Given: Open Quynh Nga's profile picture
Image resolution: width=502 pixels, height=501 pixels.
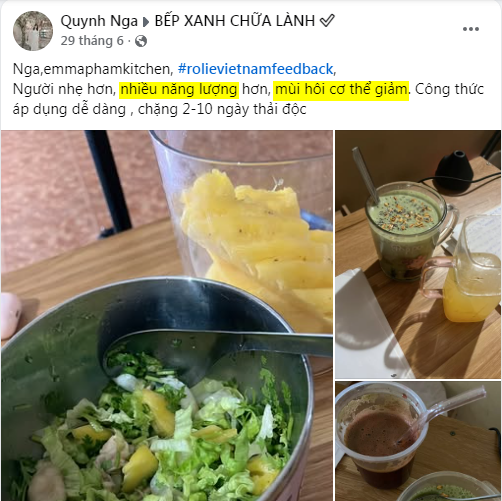Looking at the screenshot, I should 33,31.
